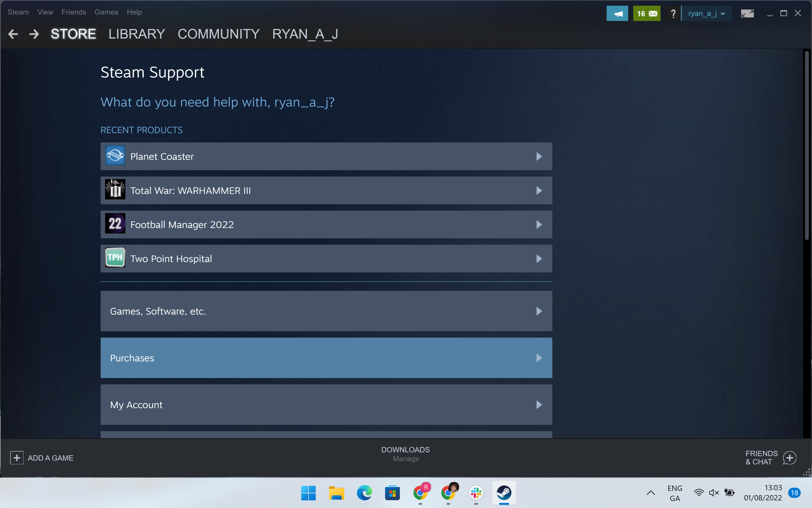The height and width of the screenshot is (508, 812).
Task: Expand Planet Coaster row arrow
Action: [x=539, y=157]
